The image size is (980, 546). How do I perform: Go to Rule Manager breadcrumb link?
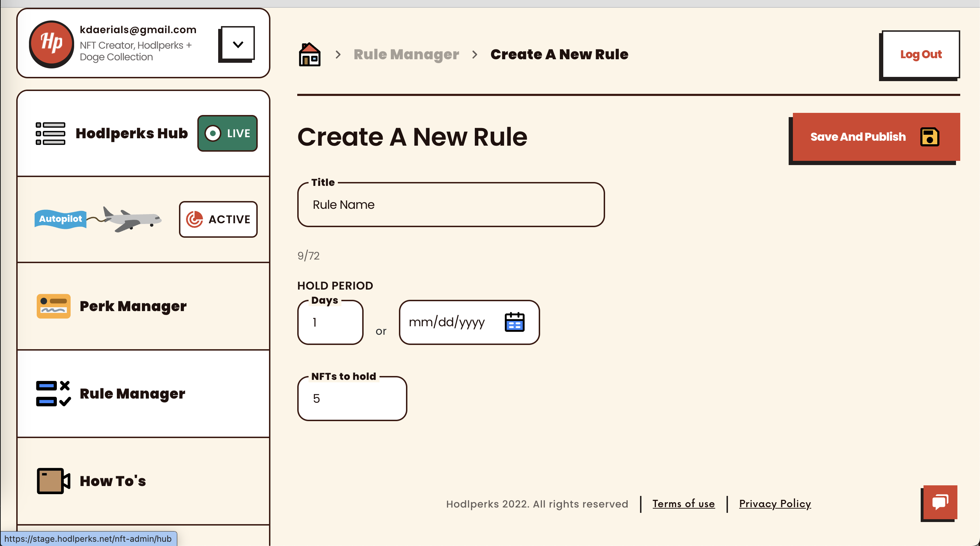(406, 54)
